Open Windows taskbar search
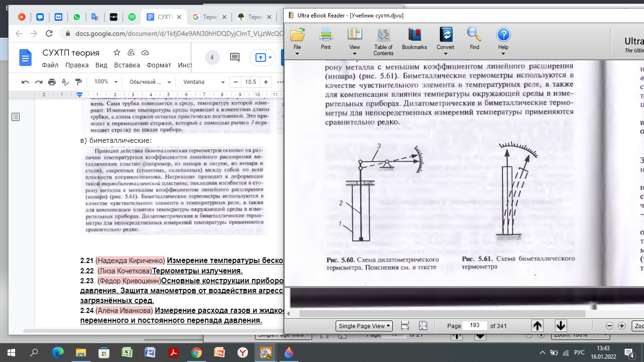The width and height of the screenshot is (644, 362). (x=34, y=352)
